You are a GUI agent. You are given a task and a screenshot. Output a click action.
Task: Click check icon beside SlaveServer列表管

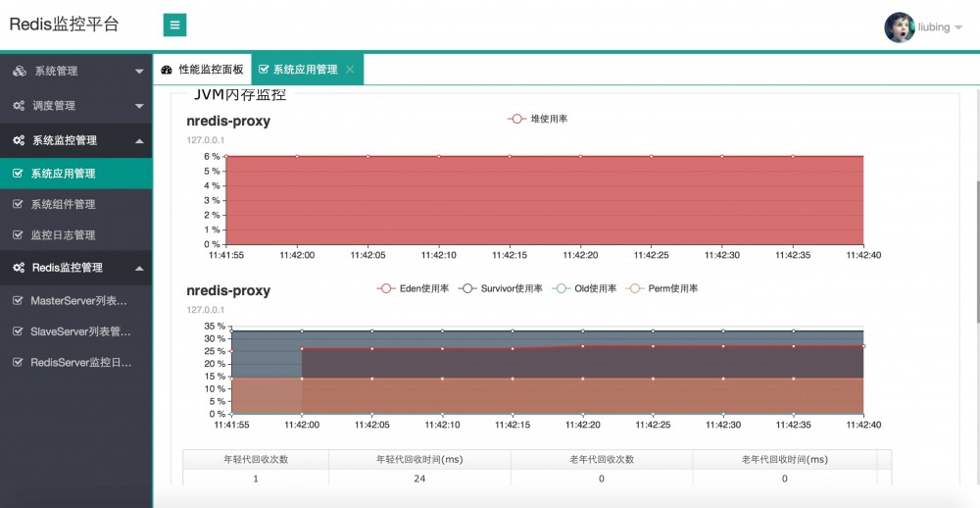click(18, 331)
